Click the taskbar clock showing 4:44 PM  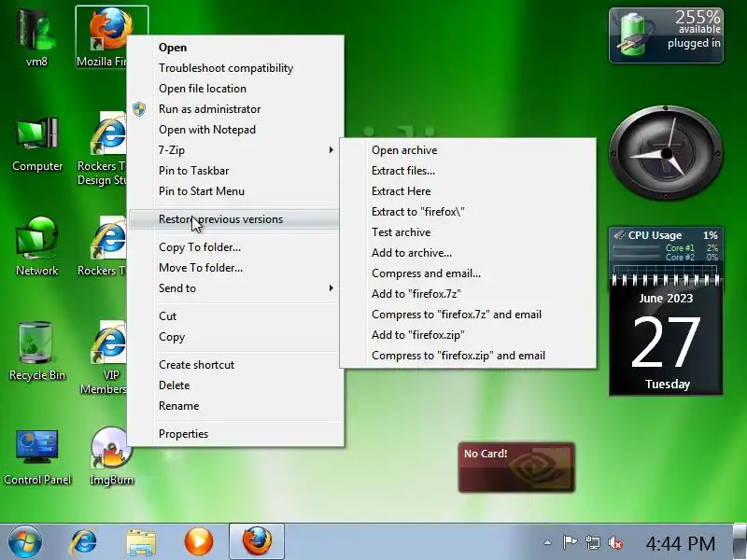[x=681, y=543]
